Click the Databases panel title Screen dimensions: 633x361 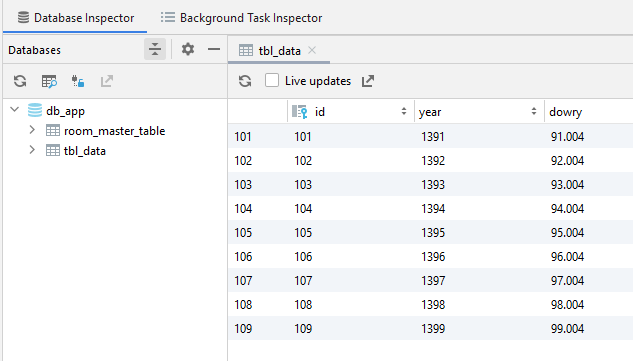point(34,50)
